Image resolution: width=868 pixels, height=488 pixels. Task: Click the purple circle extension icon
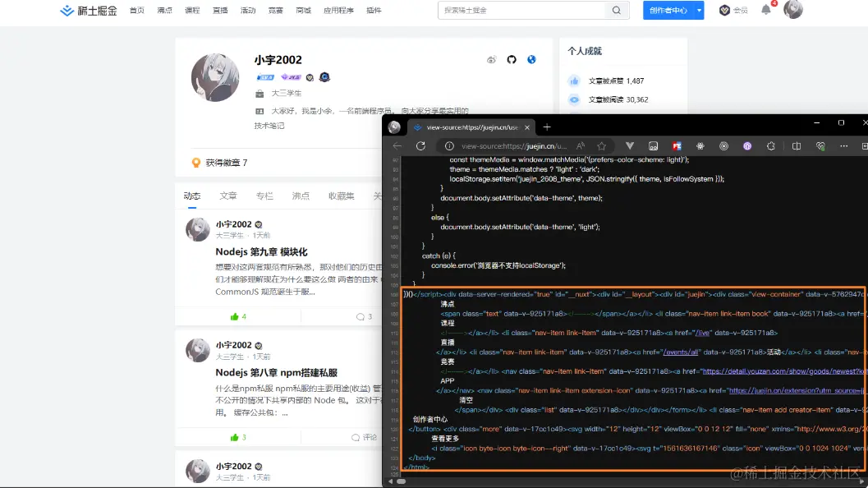click(747, 146)
